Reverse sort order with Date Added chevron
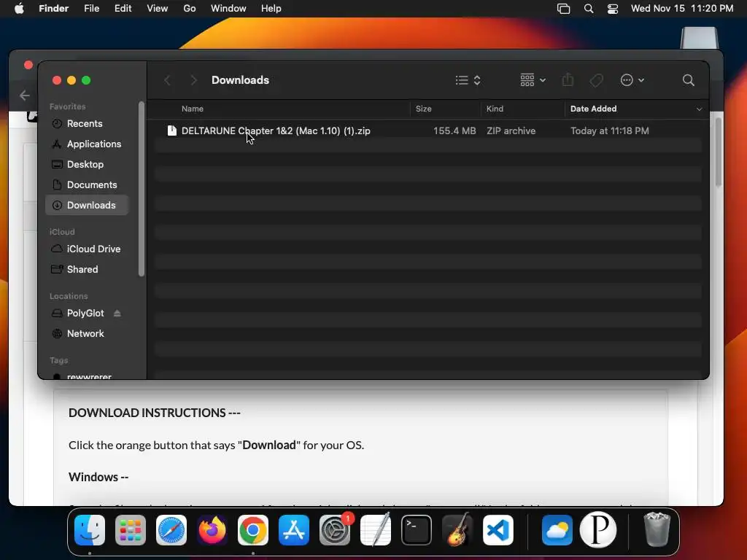This screenshot has height=560, width=747. pos(699,109)
